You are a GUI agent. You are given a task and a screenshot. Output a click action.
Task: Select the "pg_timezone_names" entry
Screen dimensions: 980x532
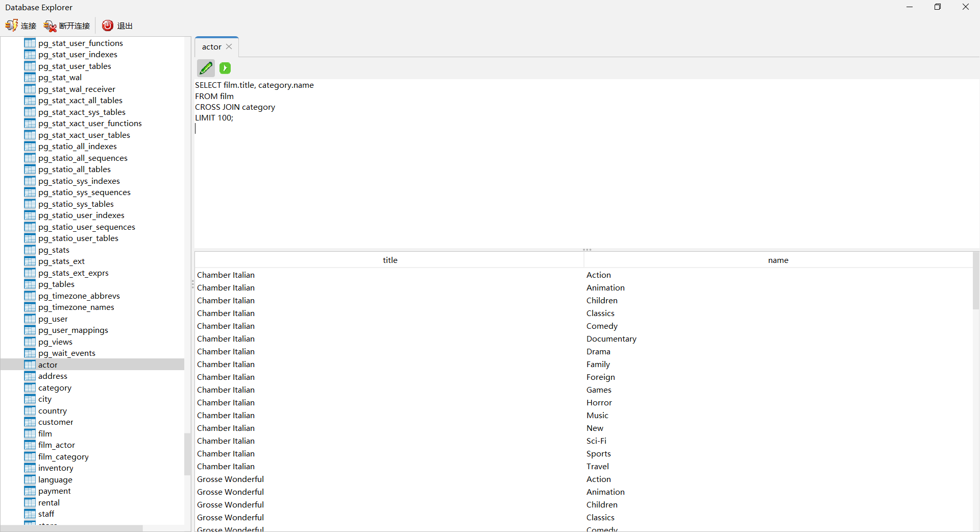tap(76, 307)
